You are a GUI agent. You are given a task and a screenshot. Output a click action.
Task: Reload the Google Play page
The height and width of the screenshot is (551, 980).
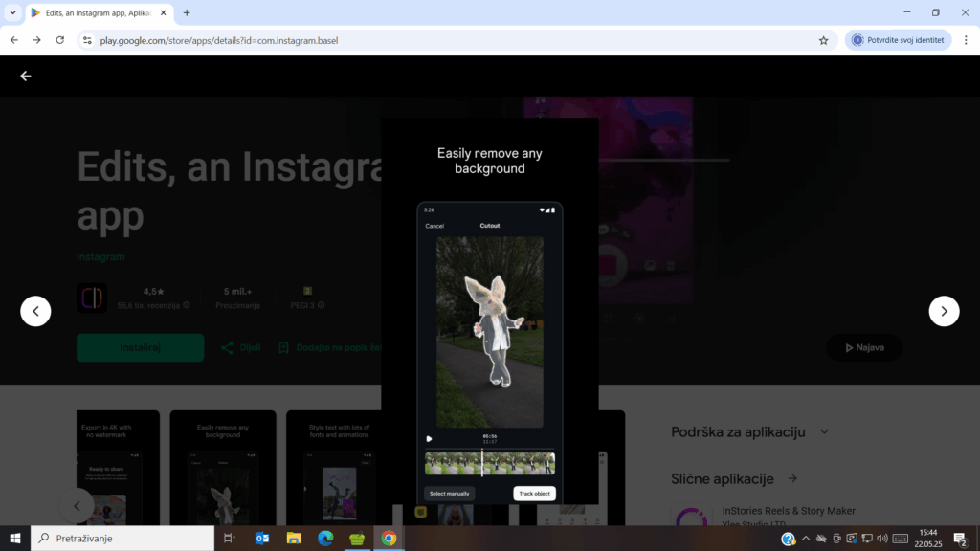coord(60,40)
